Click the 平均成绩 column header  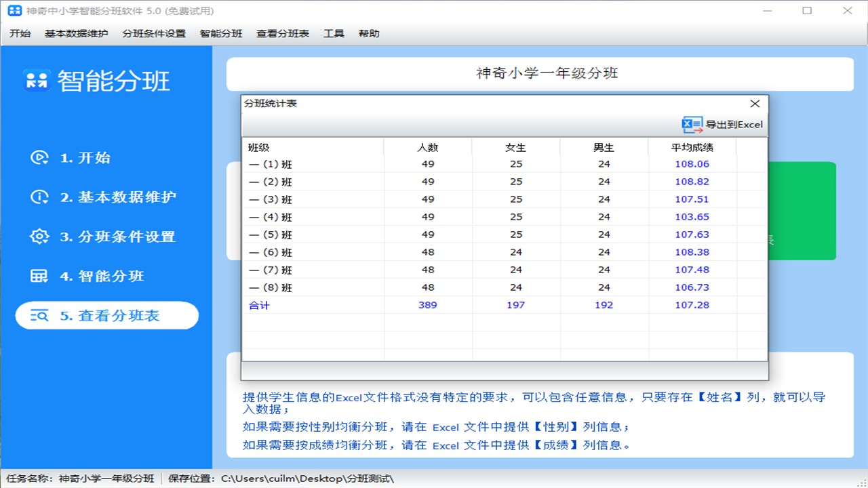(692, 146)
